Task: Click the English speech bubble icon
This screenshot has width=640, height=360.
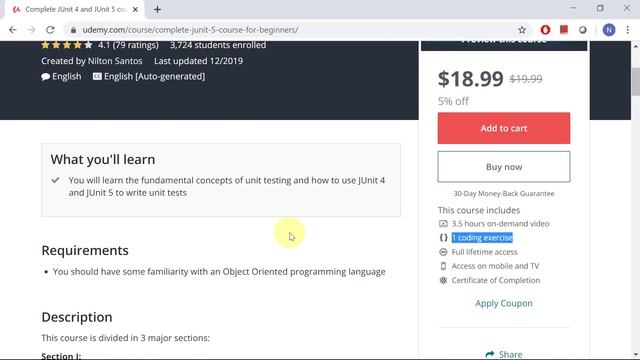Action: coord(45,77)
